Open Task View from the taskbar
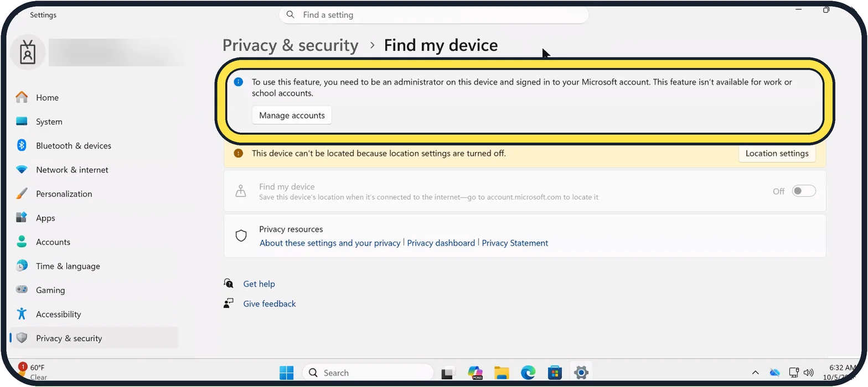Image resolution: width=868 pixels, height=387 pixels. (x=448, y=373)
